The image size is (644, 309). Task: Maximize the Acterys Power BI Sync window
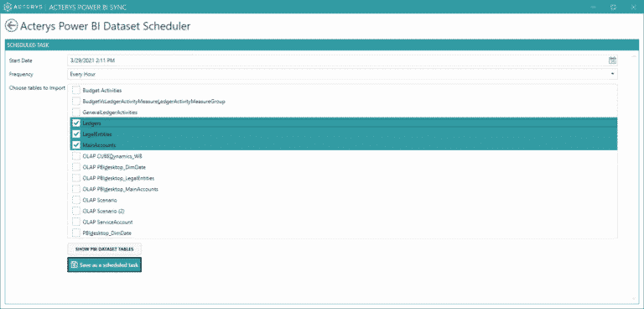[614, 7]
